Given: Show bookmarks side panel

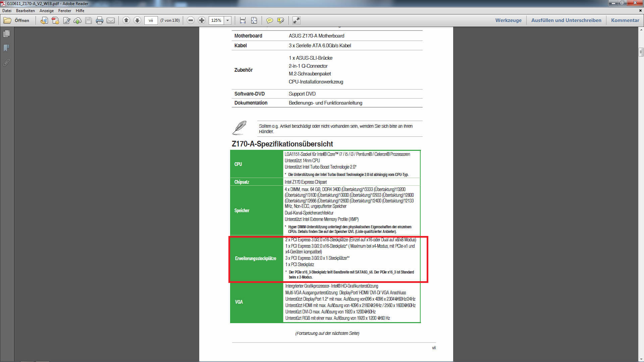Looking at the screenshot, I should (6, 48).
